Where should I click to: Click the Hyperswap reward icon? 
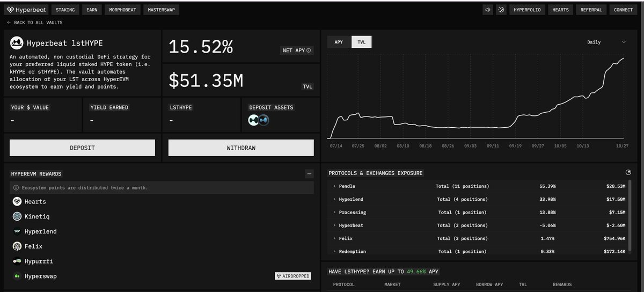[x=17, y=276]
